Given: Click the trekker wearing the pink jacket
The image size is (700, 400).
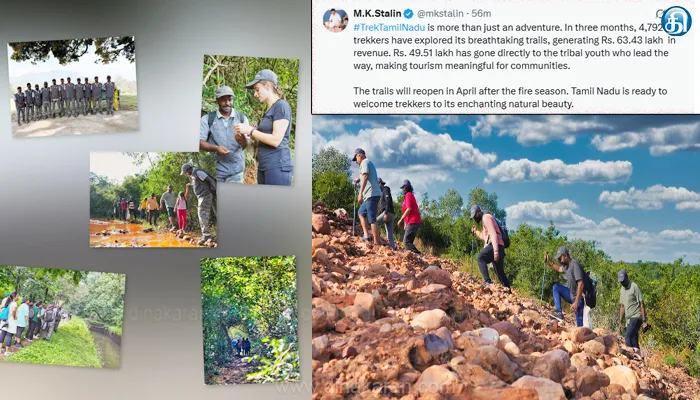Looking at the screenshot, I should coord(491,246).
